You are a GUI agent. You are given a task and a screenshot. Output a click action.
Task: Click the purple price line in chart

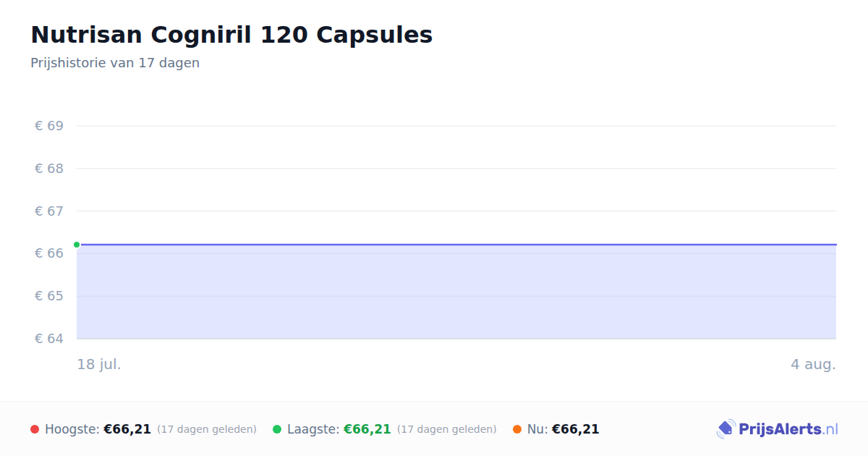456,245
